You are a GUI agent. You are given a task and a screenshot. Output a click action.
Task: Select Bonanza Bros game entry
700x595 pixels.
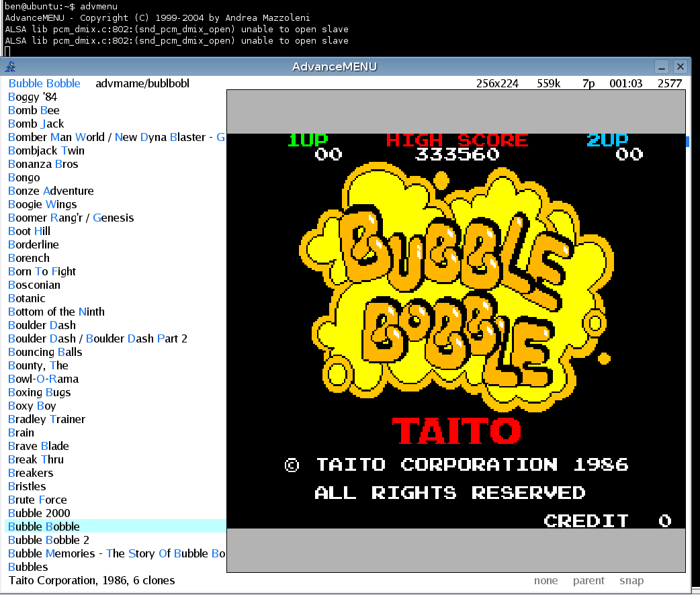click(x=43, y=164)
